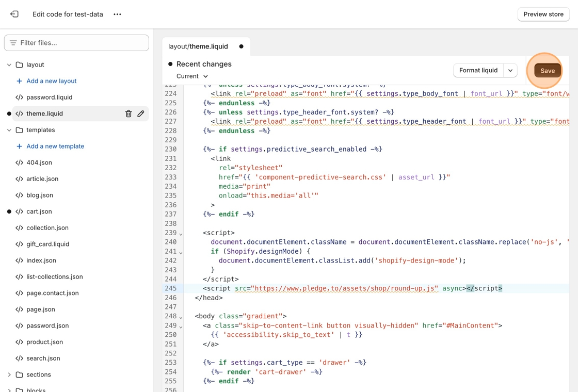
Task: Click the pledge.to round-up.js script URL
Action: 344,288
